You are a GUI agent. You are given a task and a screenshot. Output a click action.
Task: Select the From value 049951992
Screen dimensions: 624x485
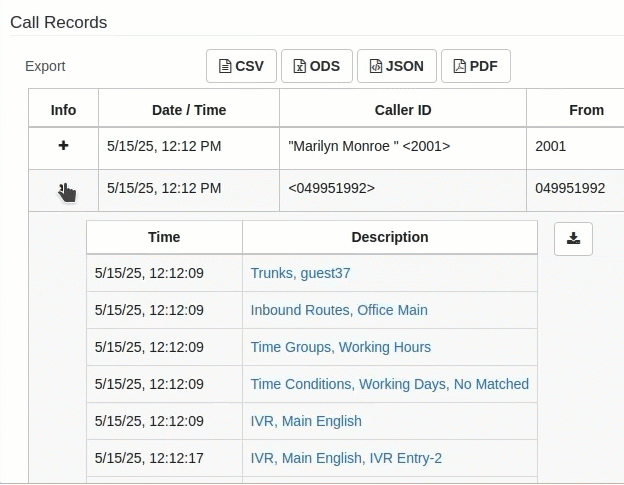(570, 188)
